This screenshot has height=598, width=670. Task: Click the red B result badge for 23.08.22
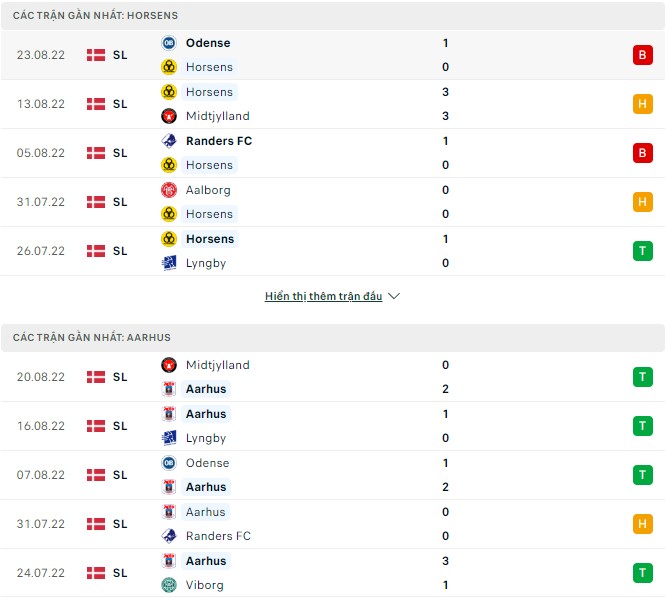click(641, 55)
